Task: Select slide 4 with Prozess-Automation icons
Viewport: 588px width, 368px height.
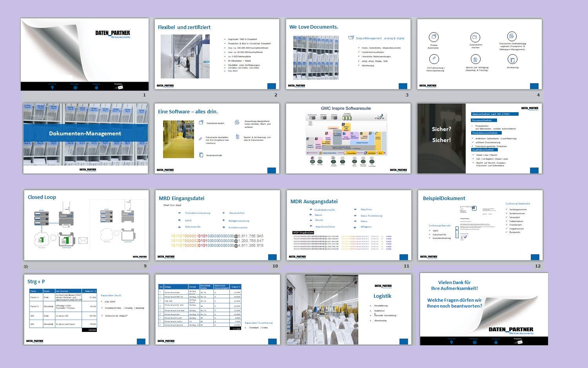Action: (x=479, y=54)
